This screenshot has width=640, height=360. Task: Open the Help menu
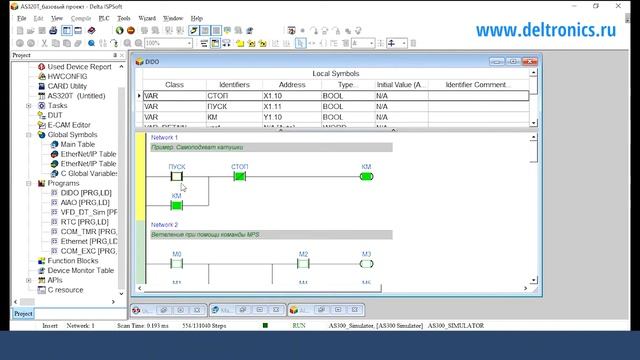(197, 18)
